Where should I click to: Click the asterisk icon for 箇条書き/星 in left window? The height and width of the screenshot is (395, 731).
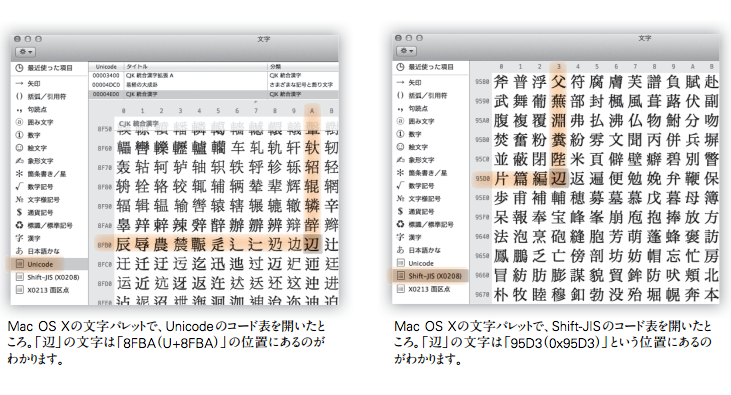(x=19, y=173)
